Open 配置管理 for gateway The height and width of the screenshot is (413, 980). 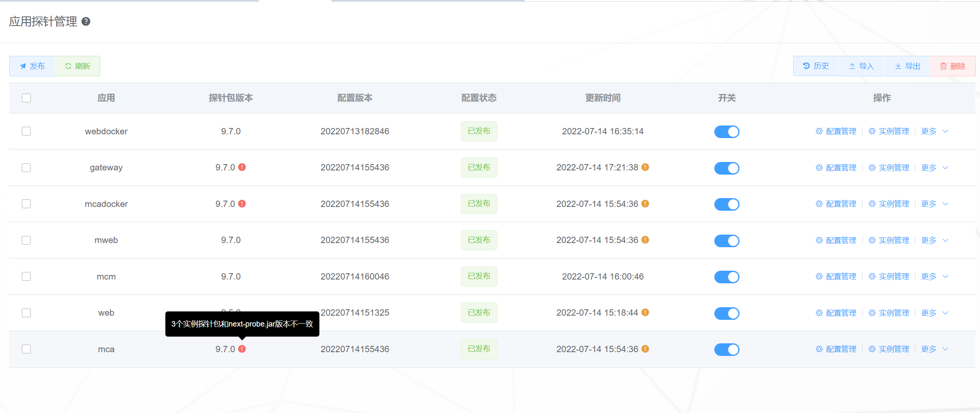[836, 168]
